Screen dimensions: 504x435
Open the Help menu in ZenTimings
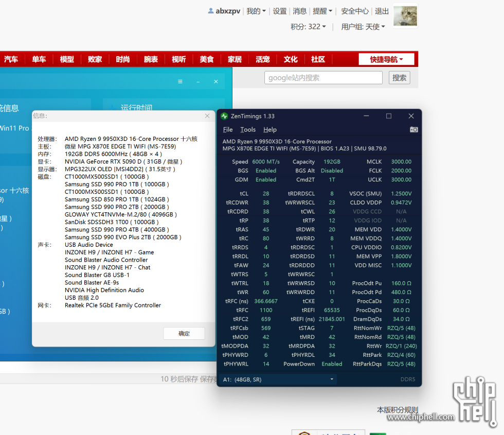(270, 130)
